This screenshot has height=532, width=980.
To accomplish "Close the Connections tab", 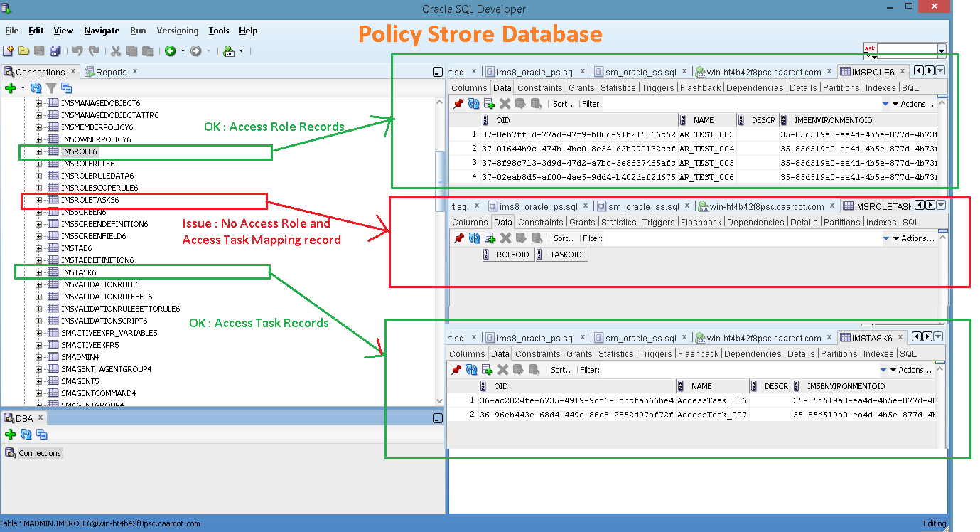I will 72,71.
